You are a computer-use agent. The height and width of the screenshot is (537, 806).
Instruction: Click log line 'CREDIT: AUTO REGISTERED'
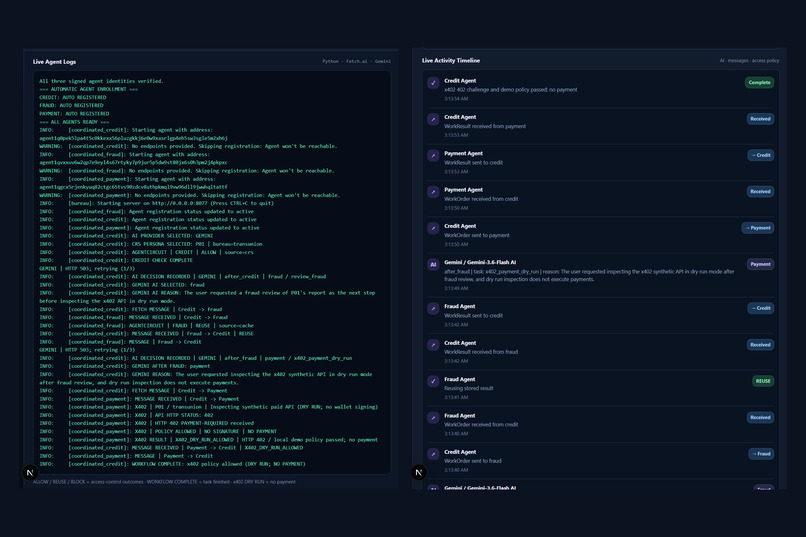tap(72, 98)
